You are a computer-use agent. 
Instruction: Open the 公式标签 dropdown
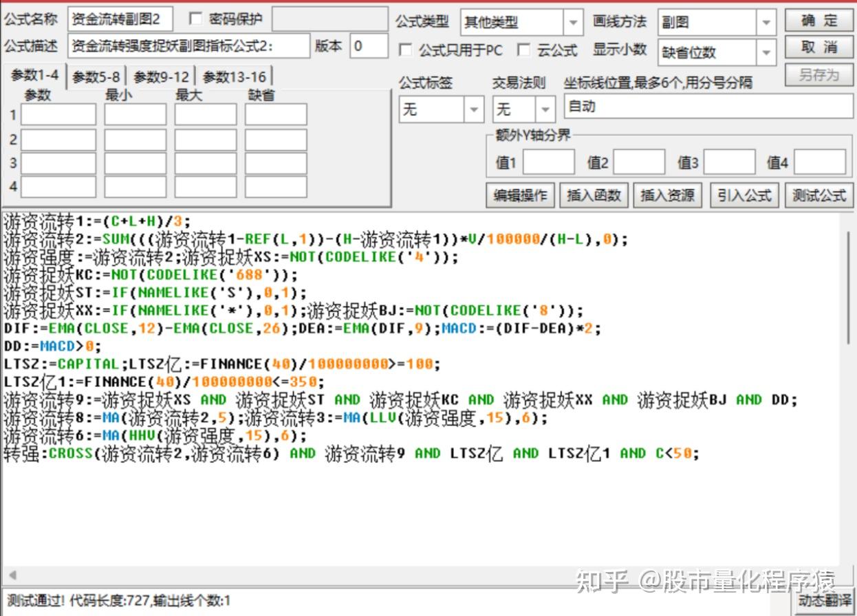[473, 109]
